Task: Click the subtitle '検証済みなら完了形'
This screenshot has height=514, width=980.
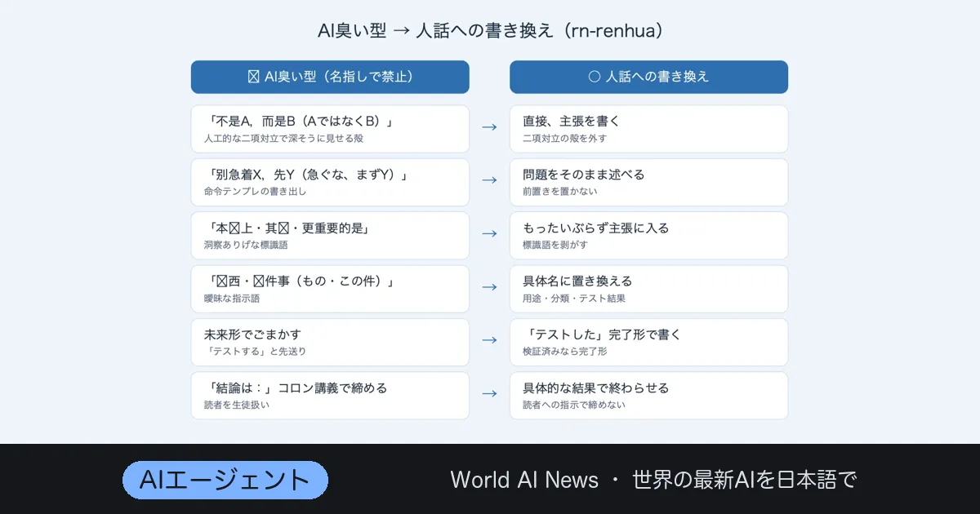Action: pyautogui.click(x=564, y=352)
